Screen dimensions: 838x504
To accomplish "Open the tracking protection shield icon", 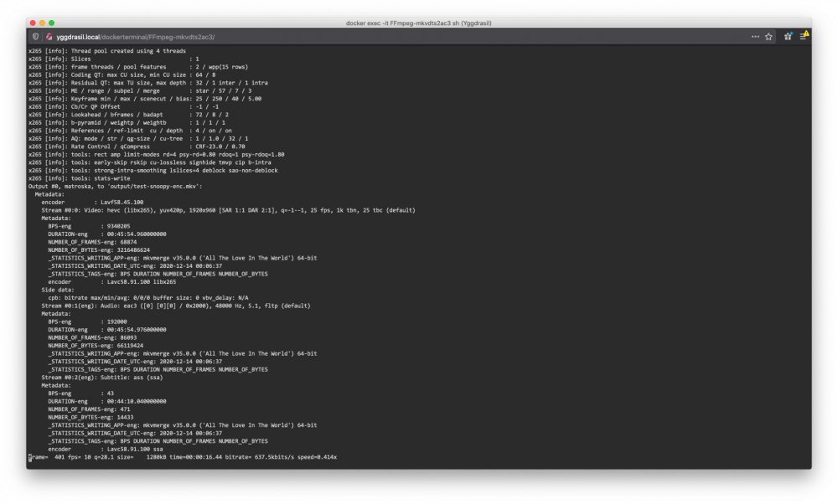I will [35, 37].
